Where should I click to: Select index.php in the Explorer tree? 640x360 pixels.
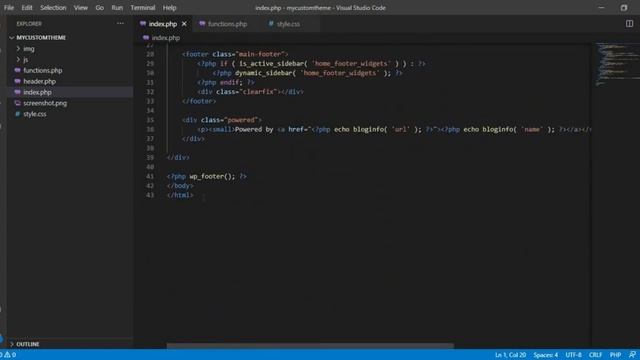click(x=38, y=92)
